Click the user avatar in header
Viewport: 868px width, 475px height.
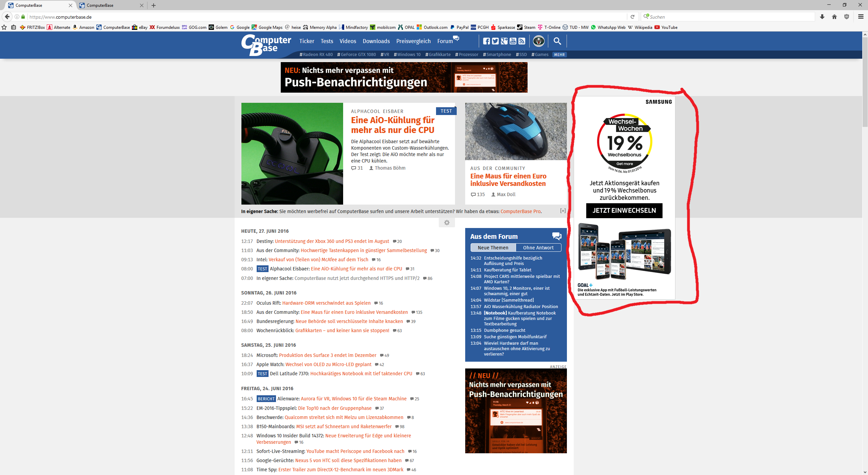click(x=538, y=41)
